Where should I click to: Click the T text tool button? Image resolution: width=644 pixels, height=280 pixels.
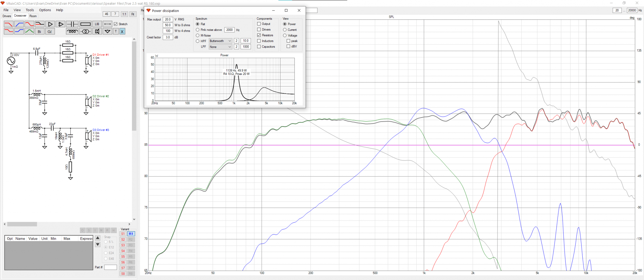click(x=116, y=31)
